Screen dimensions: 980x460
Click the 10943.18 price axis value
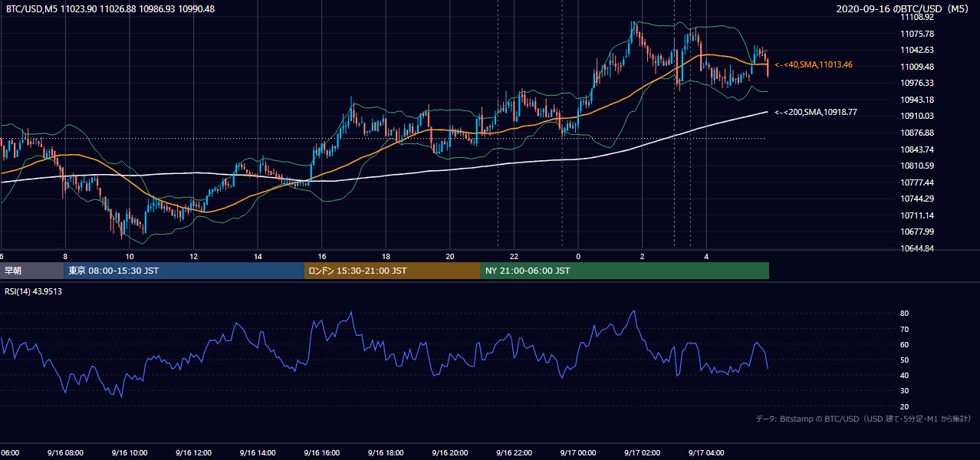917,100
